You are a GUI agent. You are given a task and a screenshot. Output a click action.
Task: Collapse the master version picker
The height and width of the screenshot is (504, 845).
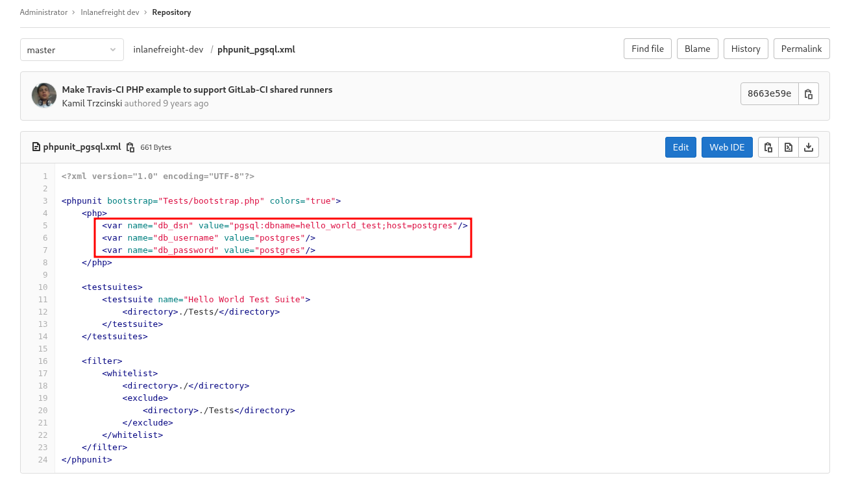point(71,49)
